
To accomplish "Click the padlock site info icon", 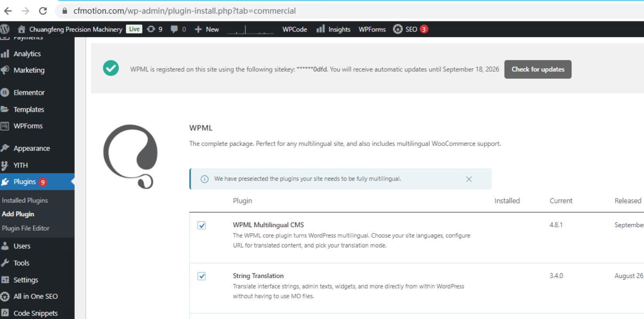I will pyautogui.click(x=65, y=11).
